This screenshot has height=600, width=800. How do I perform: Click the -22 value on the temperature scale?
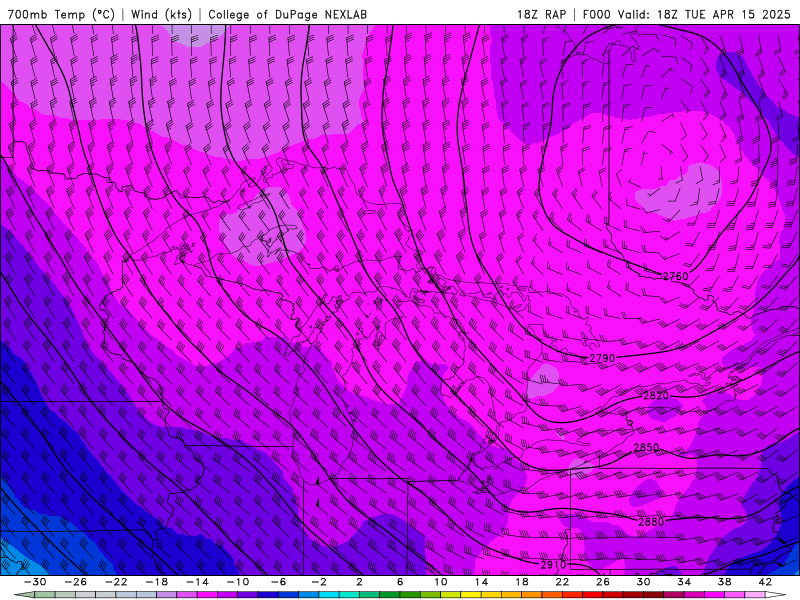click(x=116, y=582)
